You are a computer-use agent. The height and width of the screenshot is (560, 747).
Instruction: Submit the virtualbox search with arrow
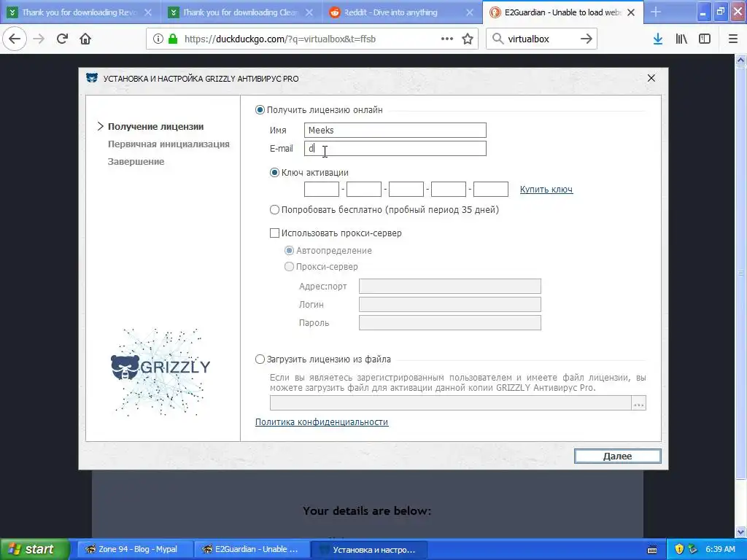587,39
